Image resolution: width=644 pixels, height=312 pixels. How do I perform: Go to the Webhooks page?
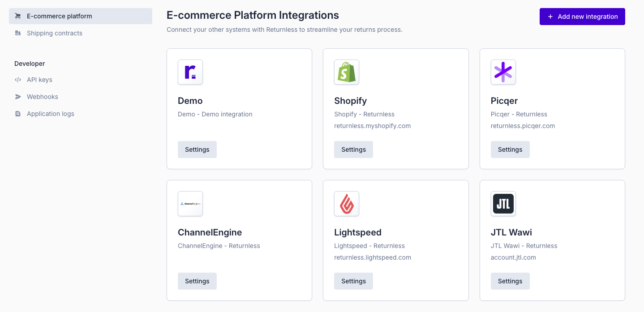click(x=43, y=97)
